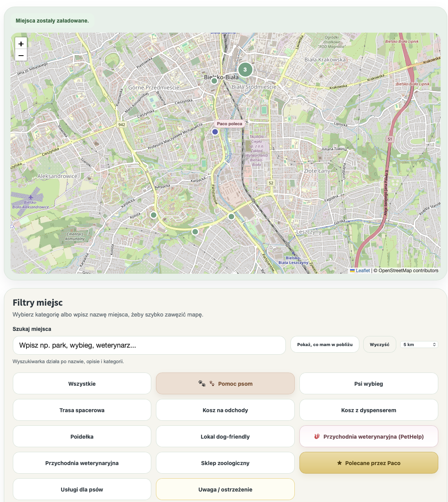Viewport: 448px width, 502px height.
Task: Select the Lokal dog-friendly filter
Action: point(225,437)
